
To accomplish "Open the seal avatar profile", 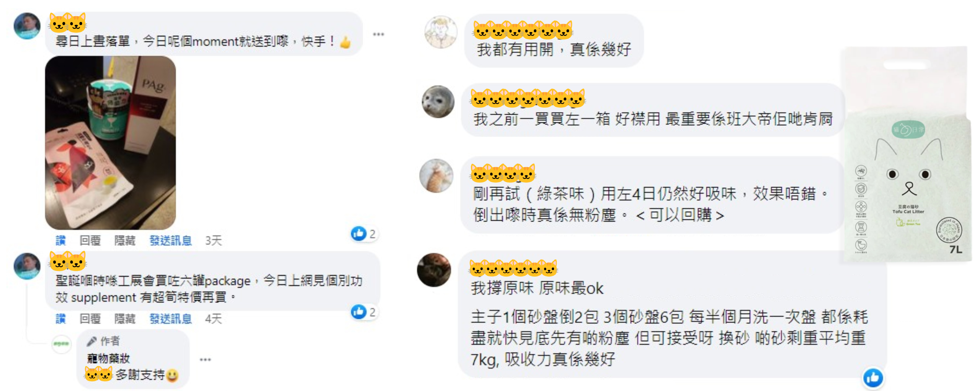I will click(x=438, y=101).
